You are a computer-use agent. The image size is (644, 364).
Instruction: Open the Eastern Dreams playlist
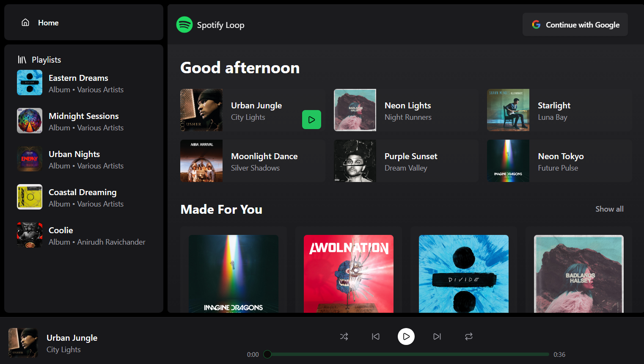[78, 83]
